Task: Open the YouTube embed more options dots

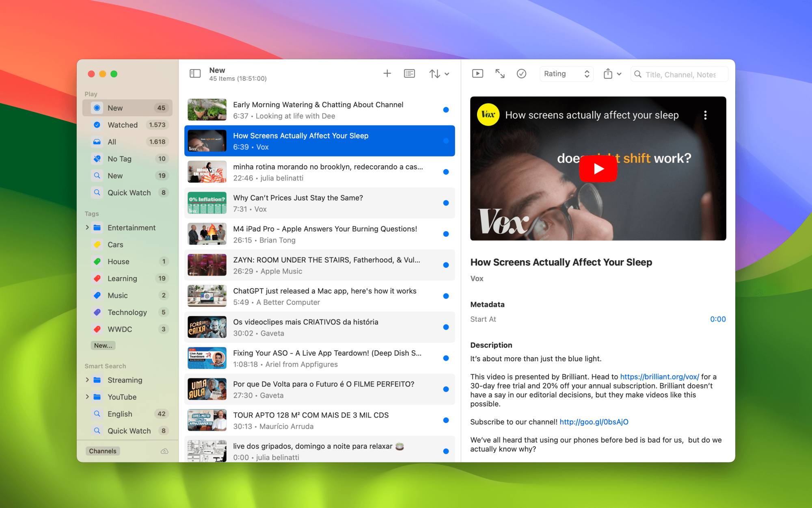Action: pyautogui.click(x=705, y=115)
